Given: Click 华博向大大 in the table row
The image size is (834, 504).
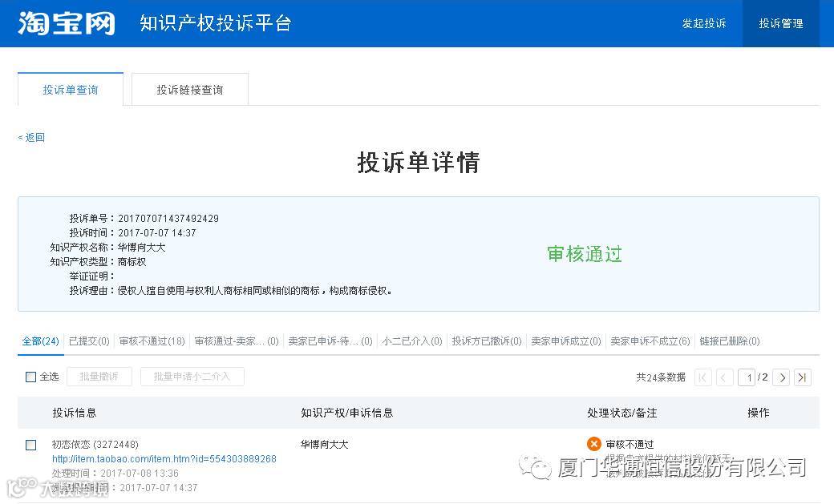Looking at the screenshot, I should 324,445.
